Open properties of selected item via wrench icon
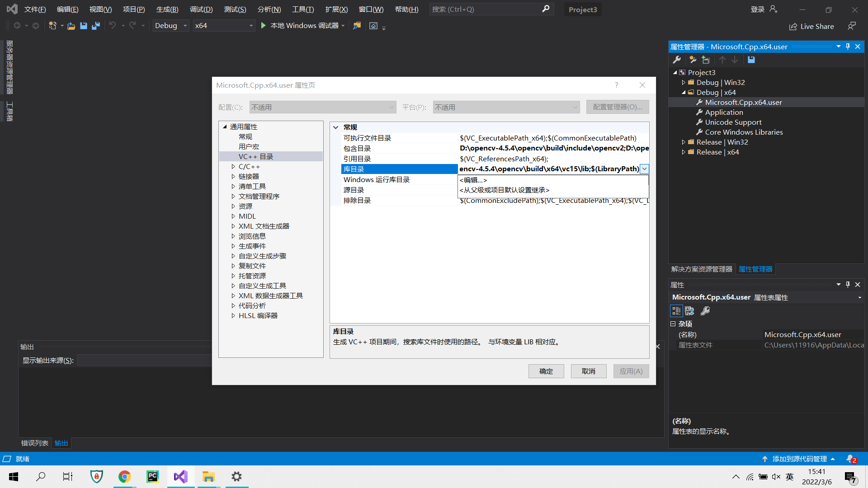The image size is (868, 488). pyautogui.click(x=677, y=60)
